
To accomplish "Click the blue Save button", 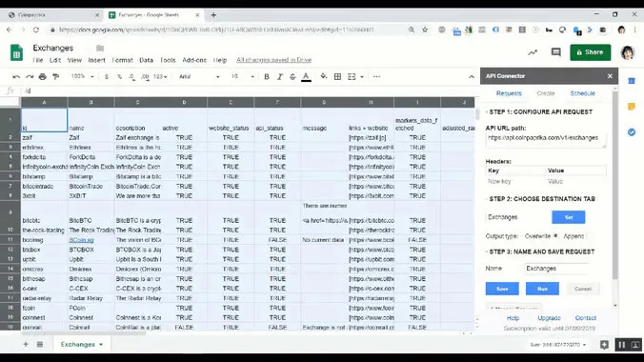I will pos(502,289).
